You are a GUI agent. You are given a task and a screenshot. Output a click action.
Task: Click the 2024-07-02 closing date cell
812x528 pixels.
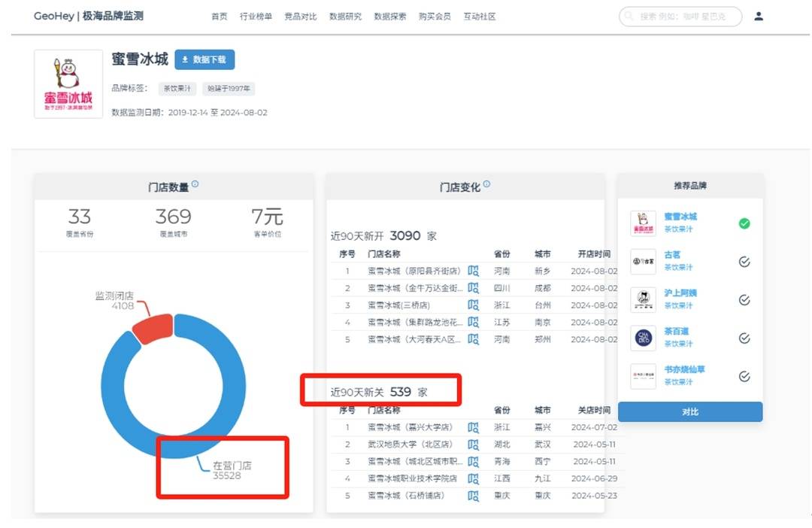pos(594,427)
